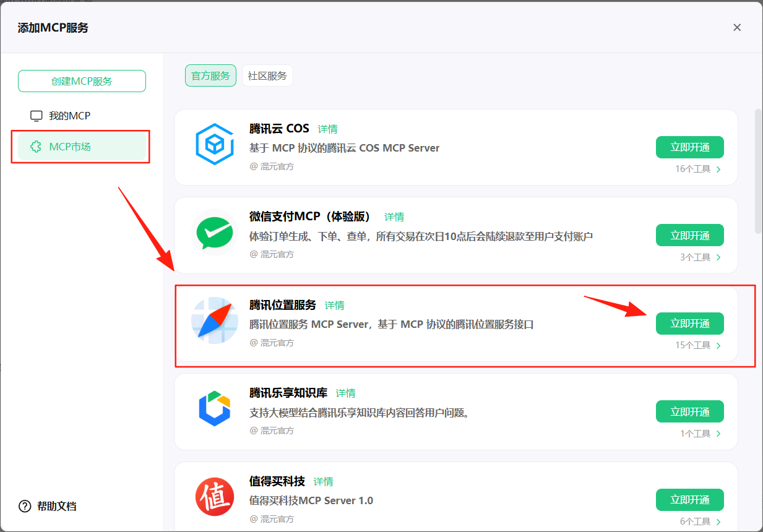Click 立即开通 for 微信支付MCP
Image resolution: width=763 pixels, height=532 pixels.
690,235
